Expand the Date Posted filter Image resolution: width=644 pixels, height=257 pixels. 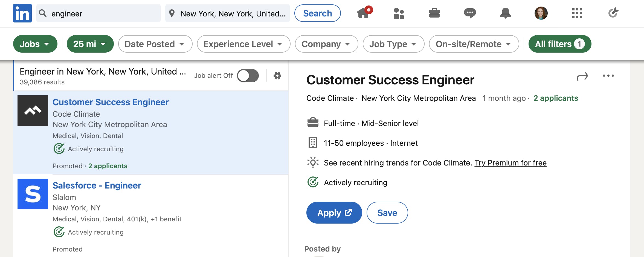(155, 44)
